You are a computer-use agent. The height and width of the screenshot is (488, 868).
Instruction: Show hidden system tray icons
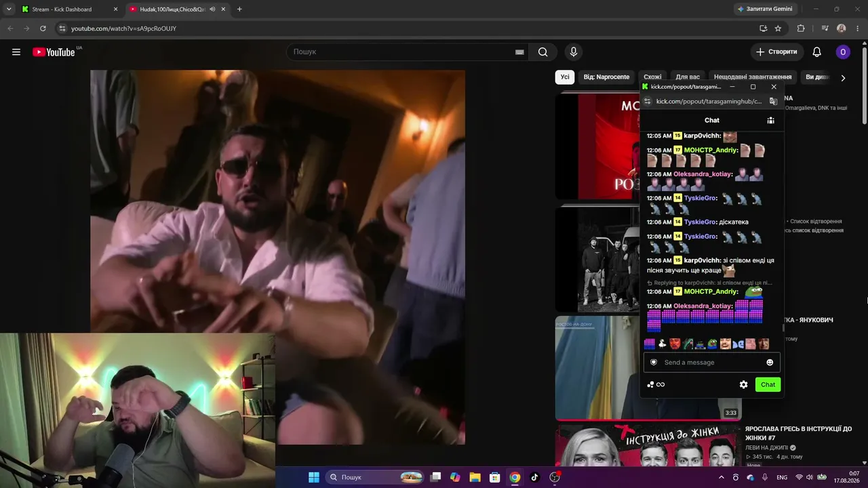pos(722,478)
